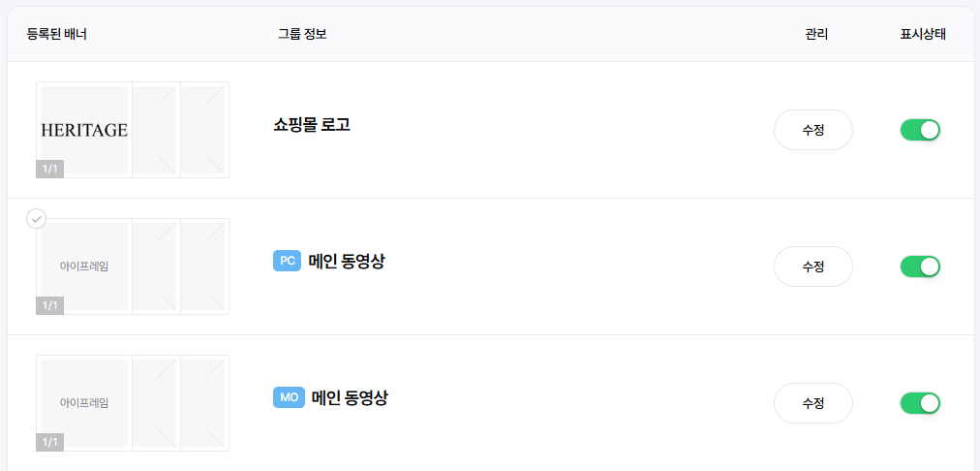
Task: Click the 쇼핑몰 로고 group title
Action: point(312,125)
